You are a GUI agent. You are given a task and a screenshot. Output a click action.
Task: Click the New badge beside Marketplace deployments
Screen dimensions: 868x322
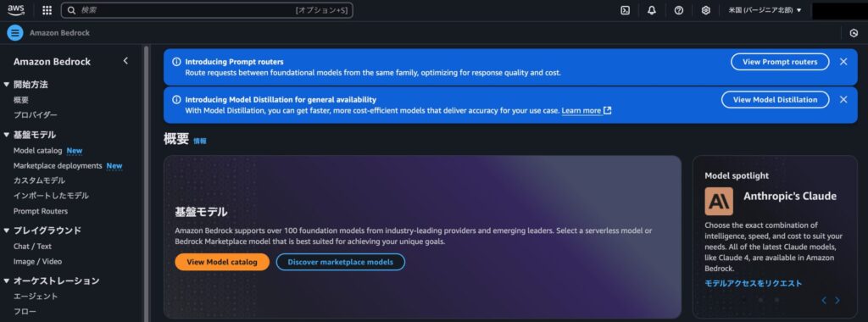(x=114, y=165)
